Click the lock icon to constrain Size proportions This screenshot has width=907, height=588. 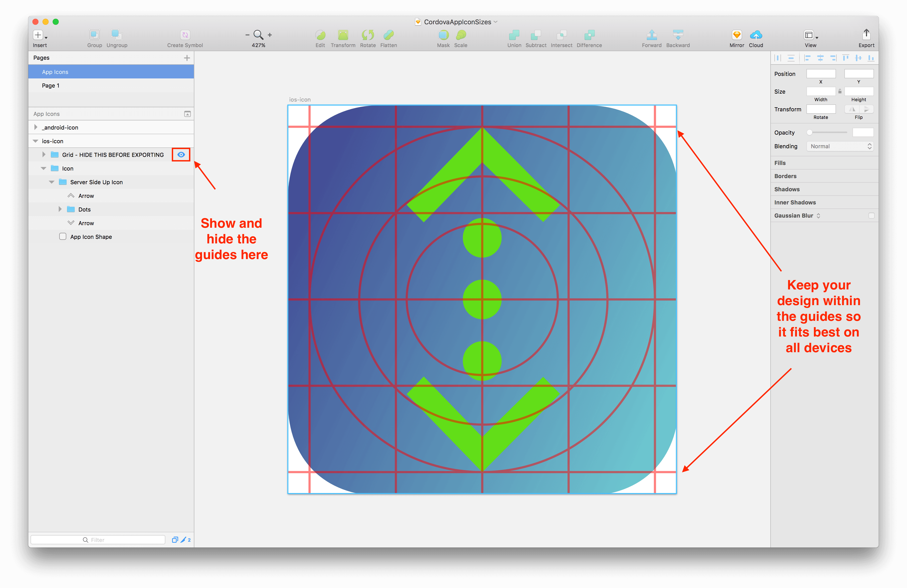[x=840, y=91]
